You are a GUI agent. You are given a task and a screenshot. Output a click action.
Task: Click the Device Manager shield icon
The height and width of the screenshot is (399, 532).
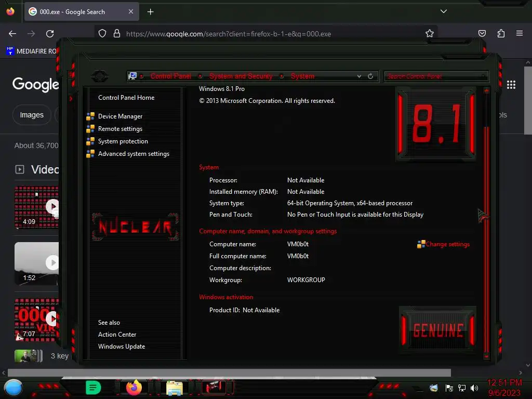[x=90, y=116]
